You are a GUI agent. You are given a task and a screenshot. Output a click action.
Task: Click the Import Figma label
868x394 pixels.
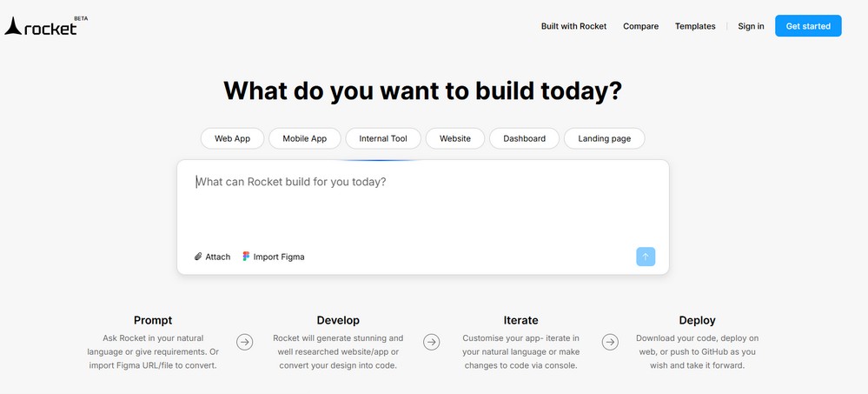pyautogui.click(x=279, y=257)
